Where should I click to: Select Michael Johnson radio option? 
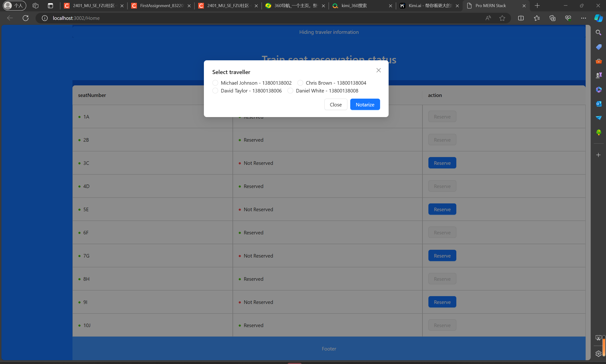(215, 83)
